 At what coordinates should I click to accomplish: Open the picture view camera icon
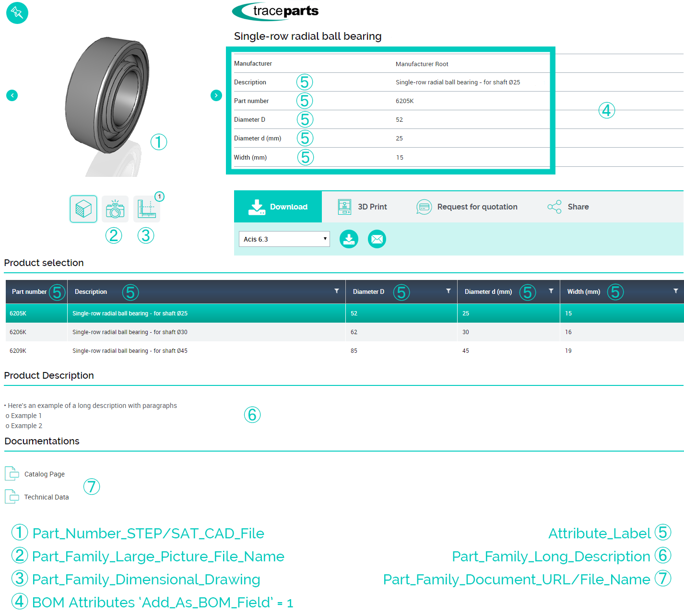(x=115, y=209)
